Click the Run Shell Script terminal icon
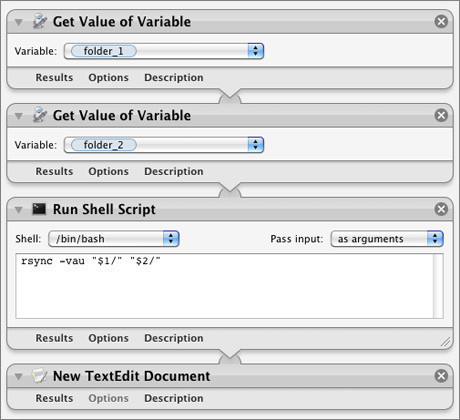Viewport: 460px width, 420px height. click(x=39, y=209)
